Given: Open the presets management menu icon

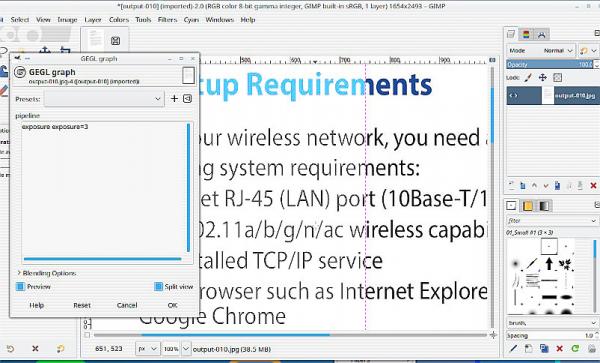Looking at the screenshot, I should (x=187, y=99).
